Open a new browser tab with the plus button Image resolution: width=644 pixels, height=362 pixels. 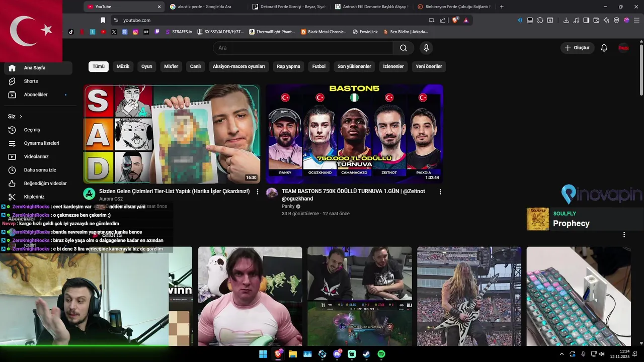502,7
